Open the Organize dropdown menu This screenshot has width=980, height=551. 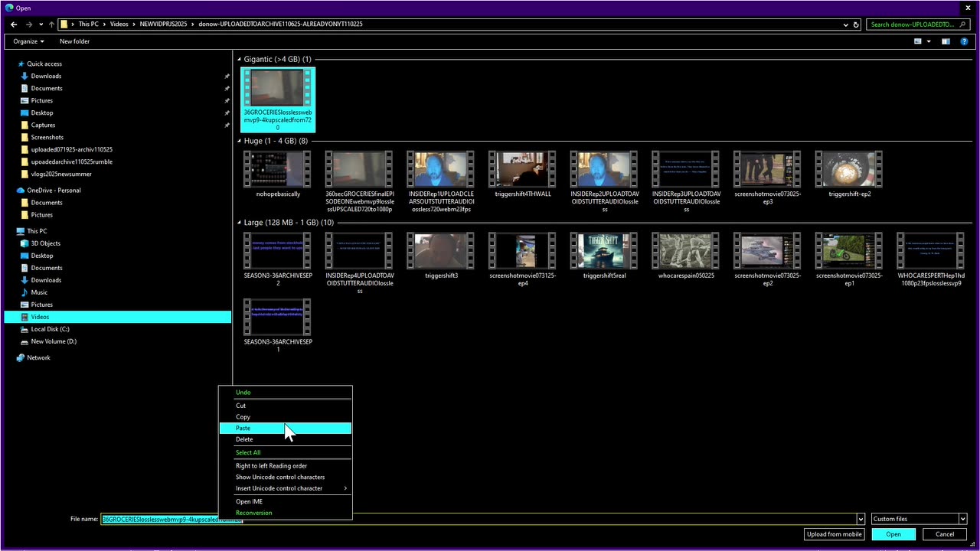(x=28, y=41)
